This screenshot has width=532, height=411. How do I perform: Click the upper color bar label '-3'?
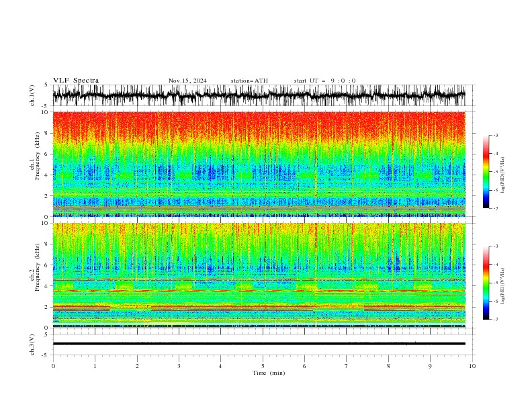pos(495,135)
